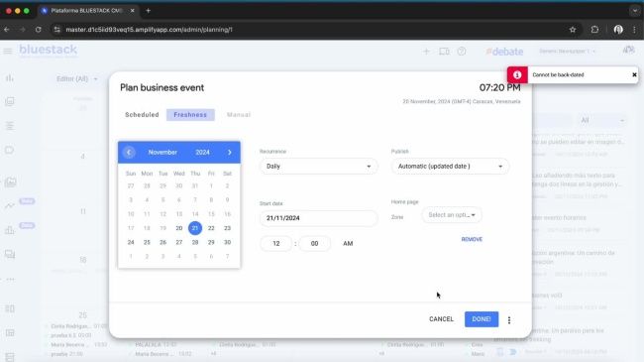This screenshot has width=644, height=362.
Task: Open a new browser tab
Action: coord(149,11)
